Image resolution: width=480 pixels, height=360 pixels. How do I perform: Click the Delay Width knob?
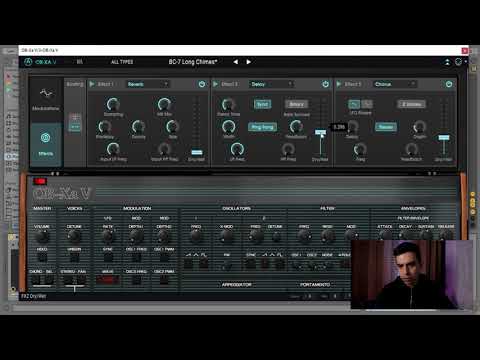coord(228,127)
